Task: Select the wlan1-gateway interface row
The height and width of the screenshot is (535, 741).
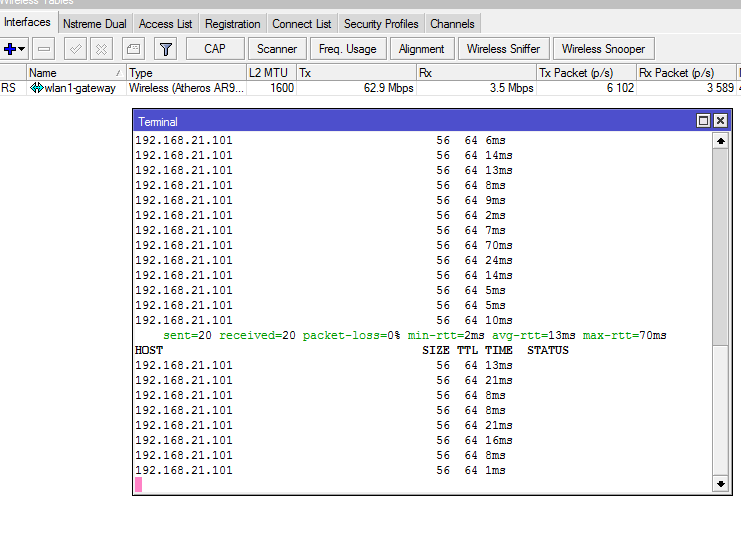Action: tap(368, 88)
